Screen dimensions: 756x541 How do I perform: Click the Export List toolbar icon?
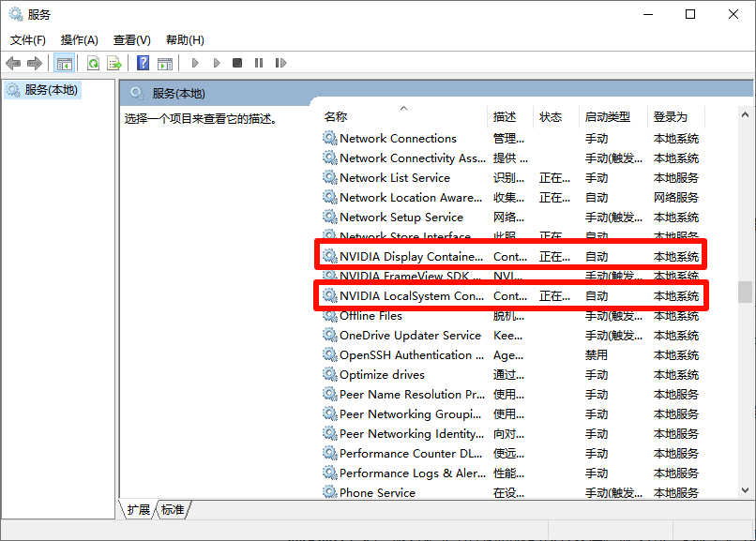[x=114, y=63]
